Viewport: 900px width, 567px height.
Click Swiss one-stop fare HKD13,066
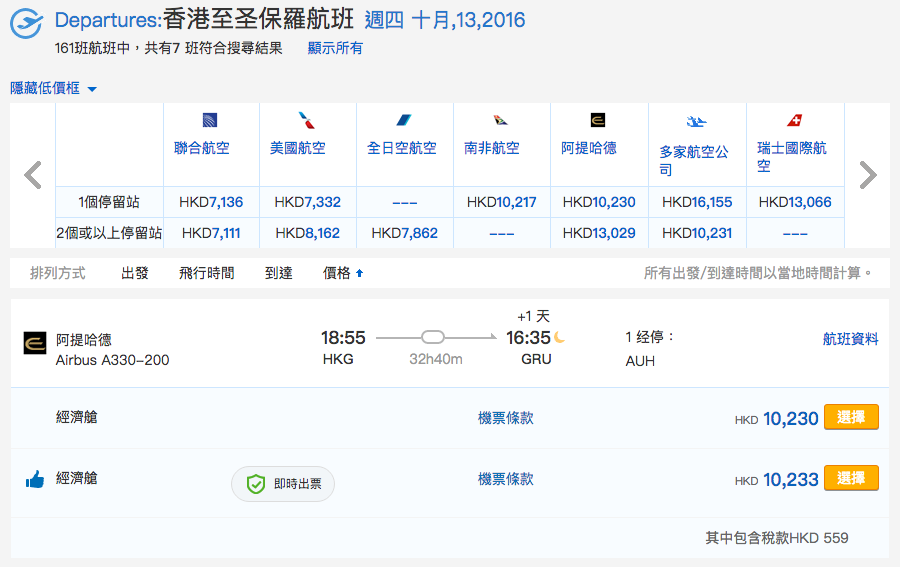[795, 202]
